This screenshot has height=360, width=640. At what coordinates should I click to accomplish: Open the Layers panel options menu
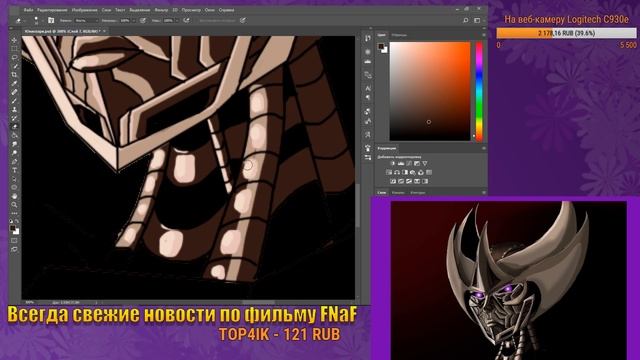click(484, 192)
